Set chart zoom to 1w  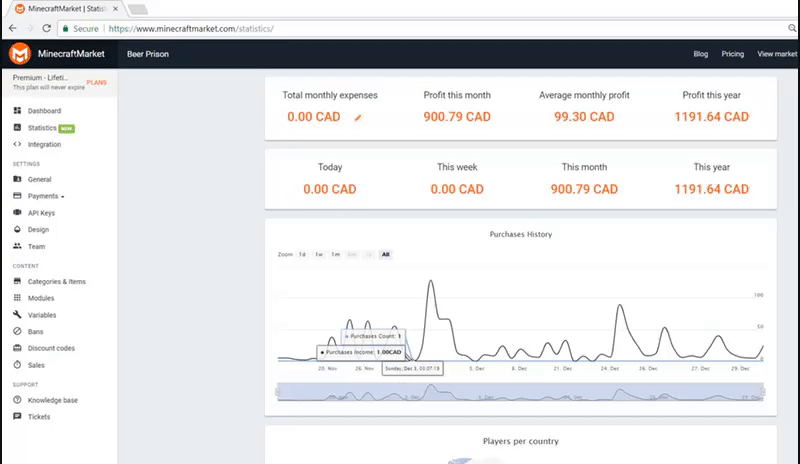tap(319, 254)
